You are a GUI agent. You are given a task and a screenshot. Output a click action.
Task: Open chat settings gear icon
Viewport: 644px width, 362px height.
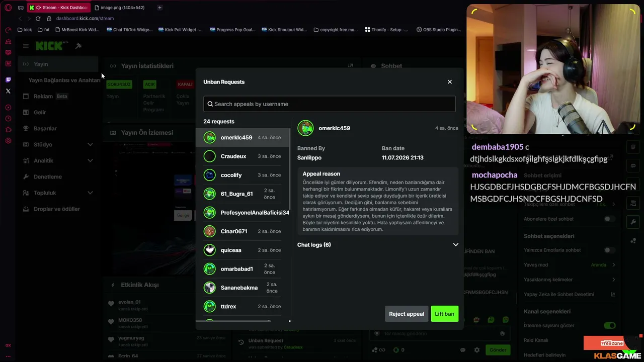coord(477,350)
